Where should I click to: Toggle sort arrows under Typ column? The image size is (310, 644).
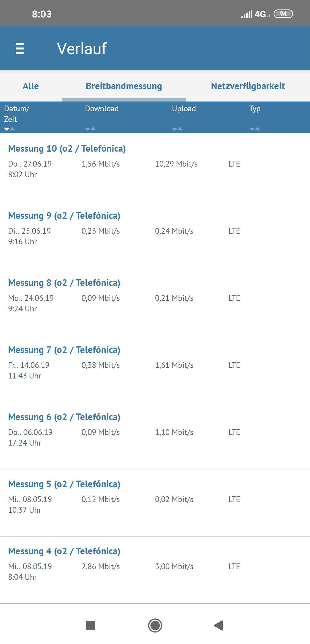(x=255, y=129)
